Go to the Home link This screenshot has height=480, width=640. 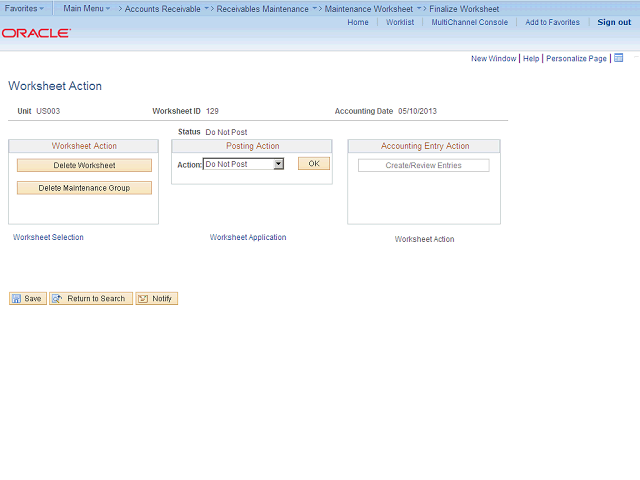(x=358, y=22)
